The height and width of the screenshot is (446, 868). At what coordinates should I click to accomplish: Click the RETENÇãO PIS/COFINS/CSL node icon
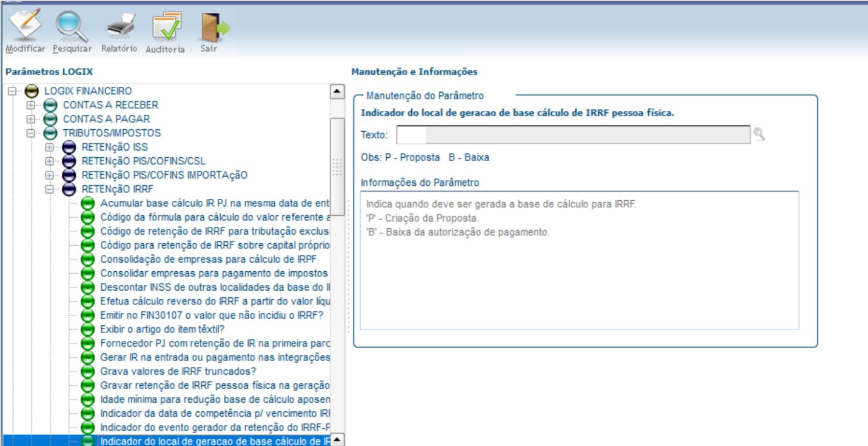point(69,161)
